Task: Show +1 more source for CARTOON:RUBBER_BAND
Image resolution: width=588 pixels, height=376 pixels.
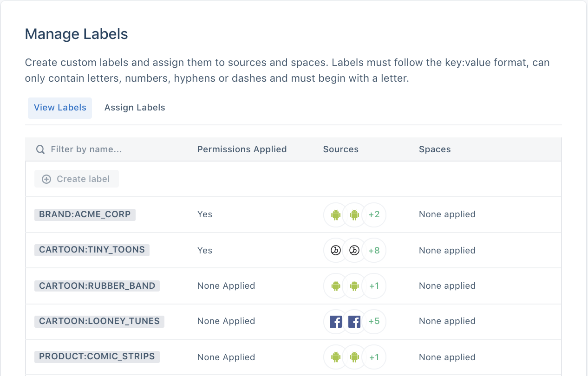Action: (374, 286)
